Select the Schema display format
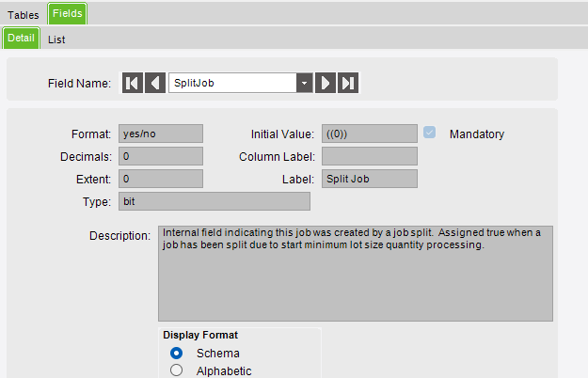588x378 pixels. point(176,353)
